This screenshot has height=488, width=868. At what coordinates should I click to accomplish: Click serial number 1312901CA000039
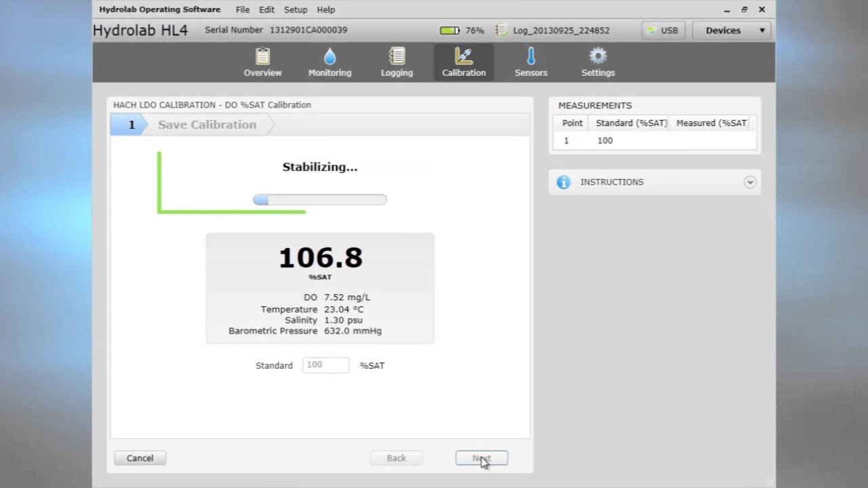pyautogui.click(x=309, y=30)
